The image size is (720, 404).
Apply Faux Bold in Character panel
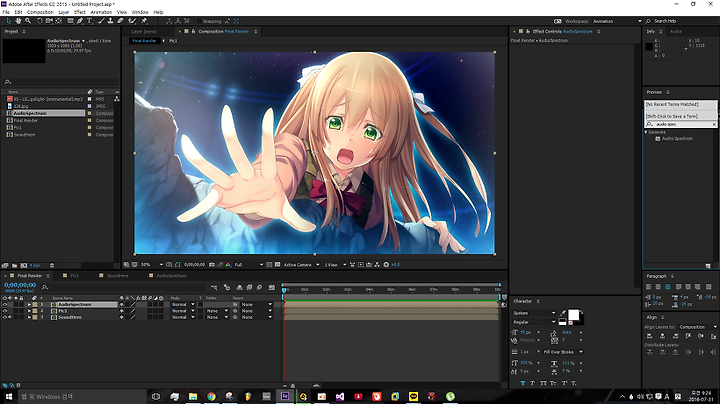[x=523, y=383]
